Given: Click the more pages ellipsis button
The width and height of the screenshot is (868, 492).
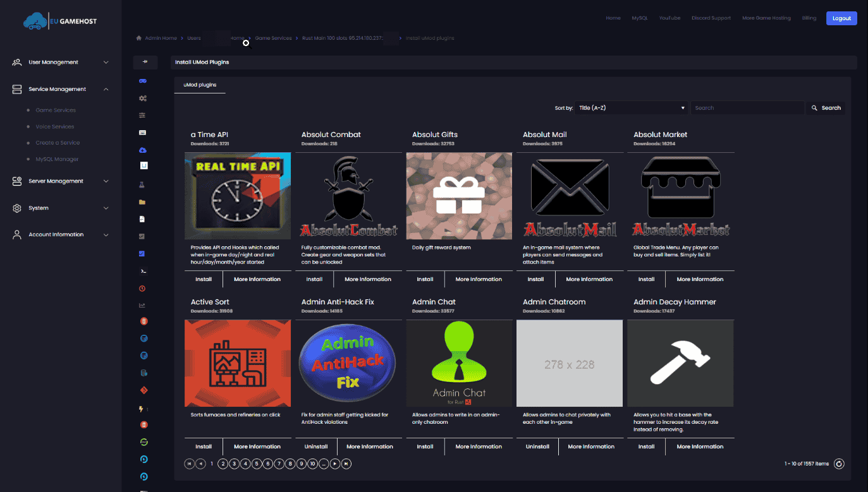Looking at the screenshot, I should coord(324,464).
